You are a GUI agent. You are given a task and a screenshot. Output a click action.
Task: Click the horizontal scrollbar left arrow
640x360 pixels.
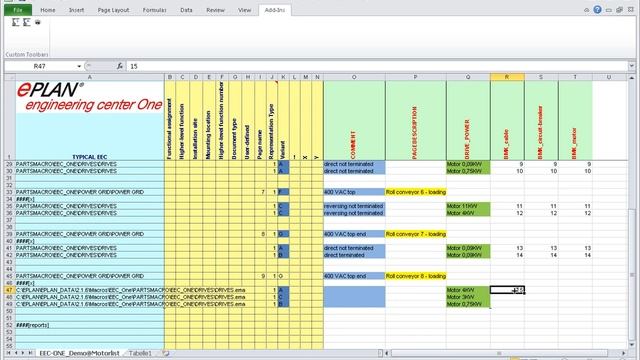387,353
